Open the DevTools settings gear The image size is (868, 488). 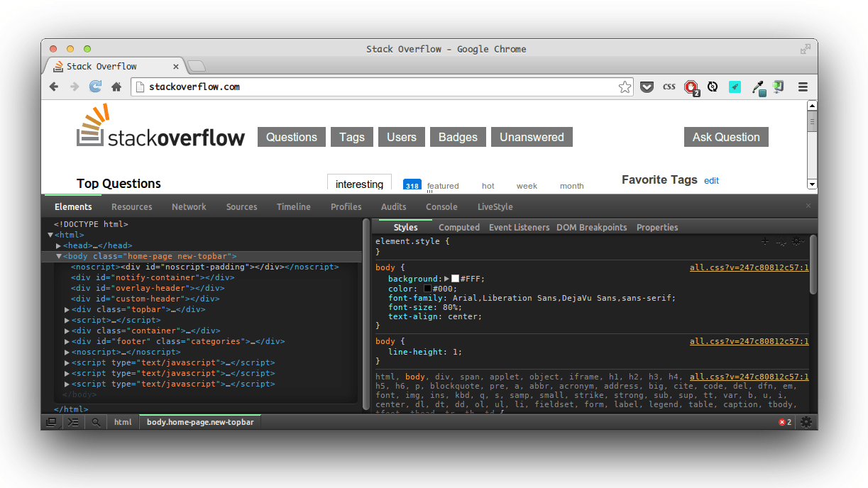[806, 422]
